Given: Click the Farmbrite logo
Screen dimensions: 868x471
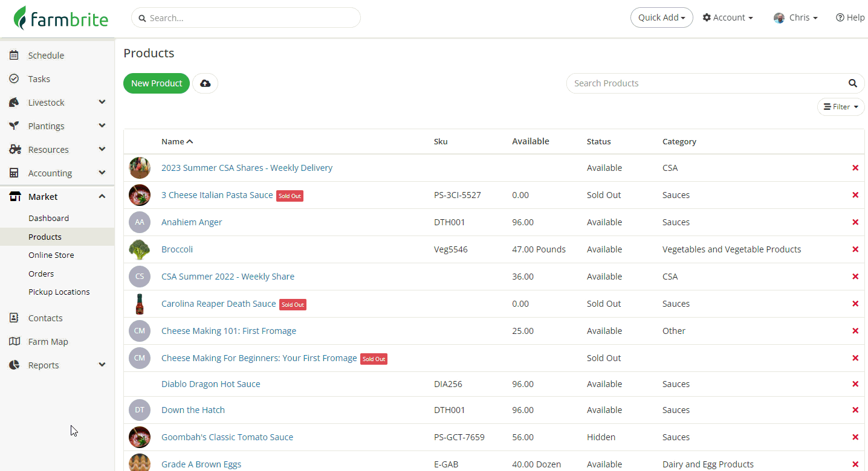Looking at the screenshot, I should coord(61,18).
